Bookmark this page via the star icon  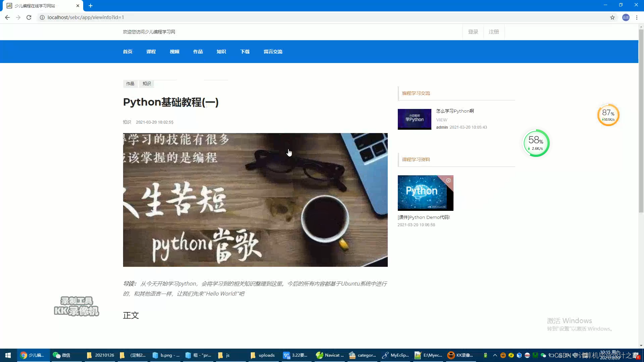(x=612, y=17)
